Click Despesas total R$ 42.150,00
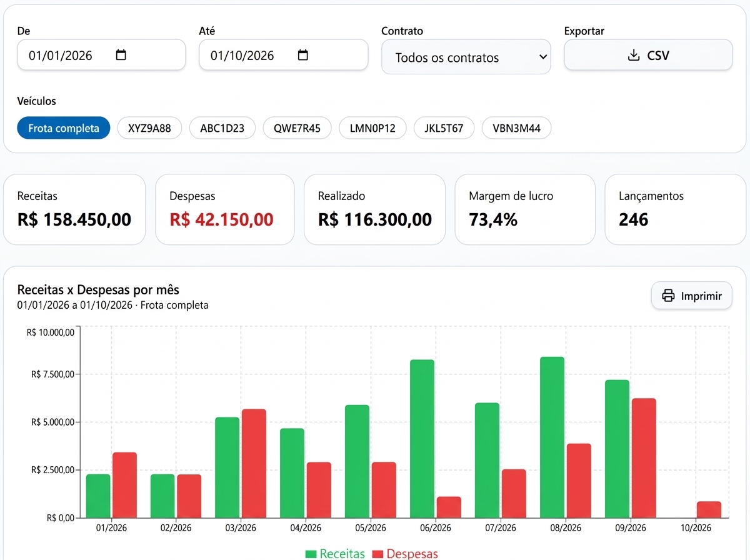 click(221, 219)
